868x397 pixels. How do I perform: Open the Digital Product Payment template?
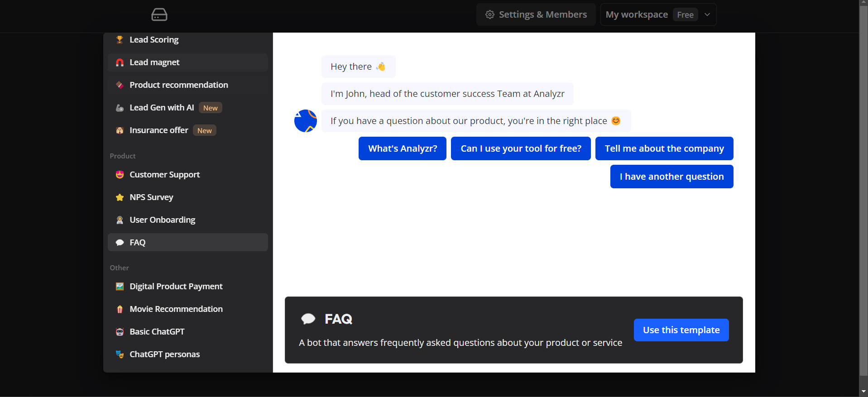(188, 287)
